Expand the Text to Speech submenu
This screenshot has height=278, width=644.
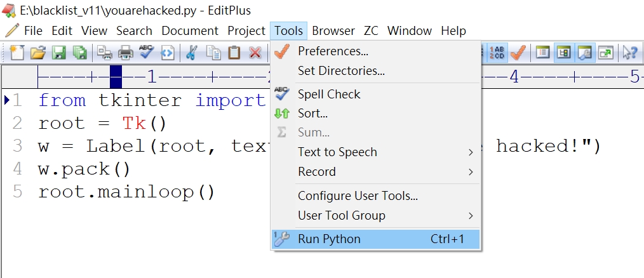(x=376, y=152)
